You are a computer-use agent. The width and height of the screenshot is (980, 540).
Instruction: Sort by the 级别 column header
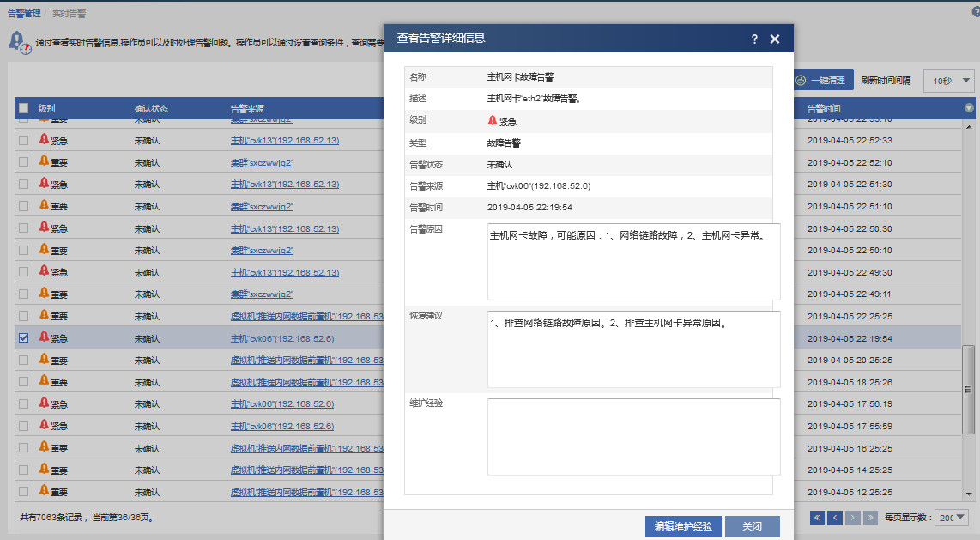point(46,109)
